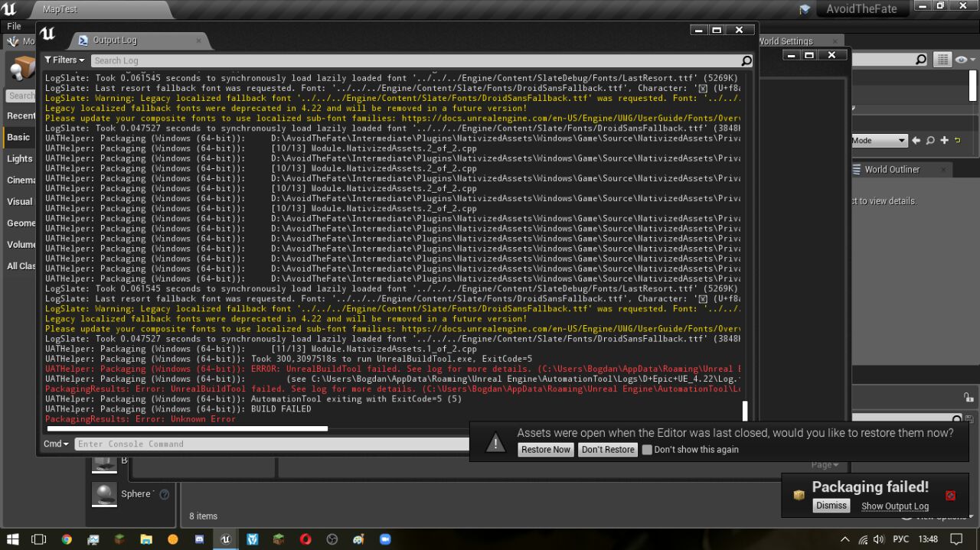The width and height of the screenshot is (980, 550).
Task: Click the red failure icon in notification
Action: (x=950, y=495)
